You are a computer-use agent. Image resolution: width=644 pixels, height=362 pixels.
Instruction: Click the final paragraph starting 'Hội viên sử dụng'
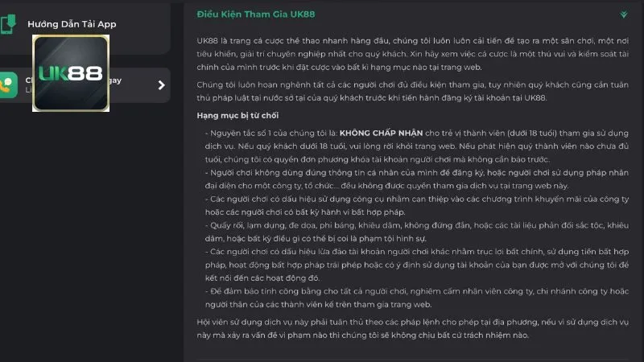[411, 327]
